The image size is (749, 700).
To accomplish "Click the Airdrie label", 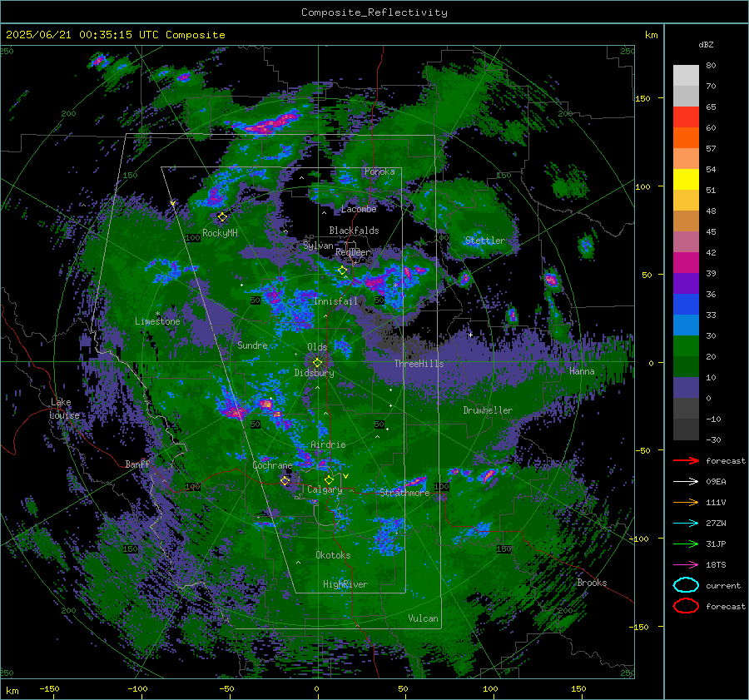I will point(328,444).
